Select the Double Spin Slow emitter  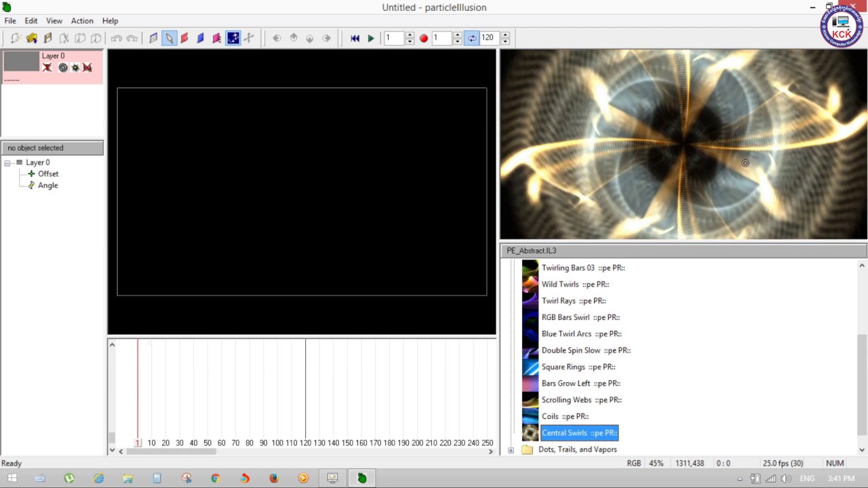pos(586,350)
